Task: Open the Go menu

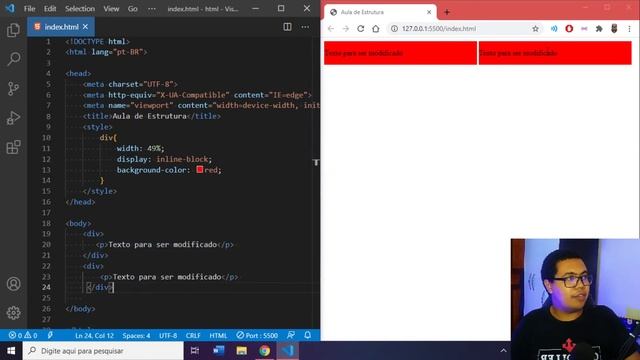Action: pyautogui.click(x=133, y=9)
